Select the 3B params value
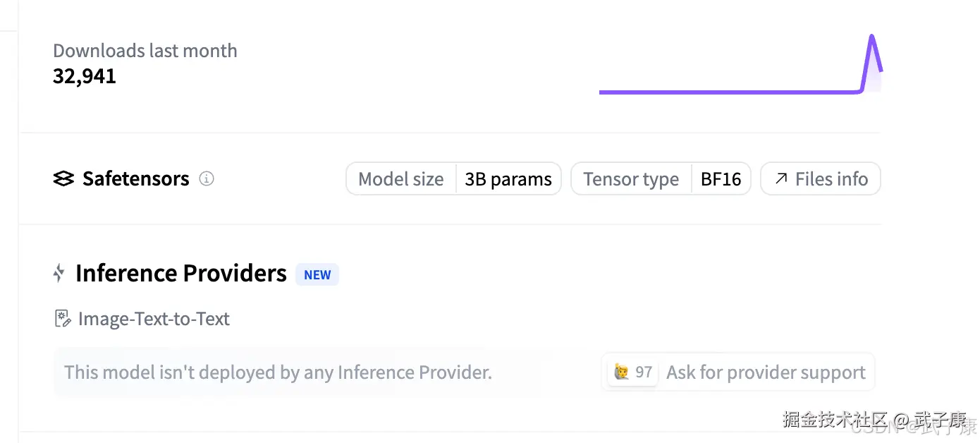 coord(508,179)
